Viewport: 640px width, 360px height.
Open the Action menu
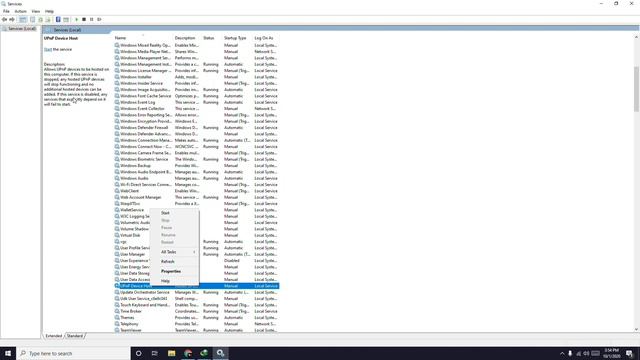20,11
